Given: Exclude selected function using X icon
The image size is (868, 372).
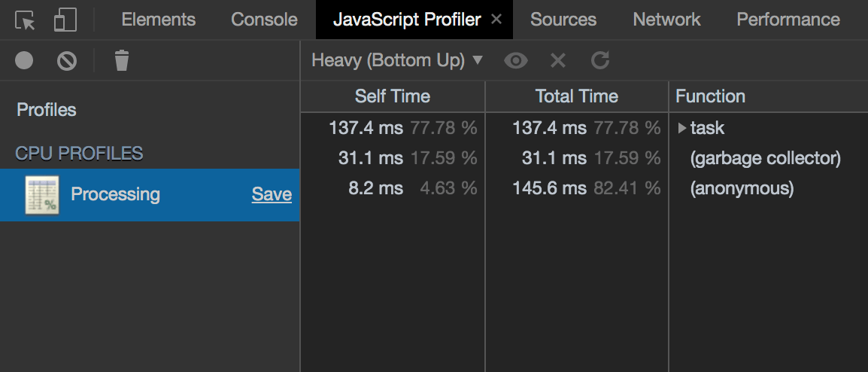Looking at the screenshot, I should [x=557, y=60].
